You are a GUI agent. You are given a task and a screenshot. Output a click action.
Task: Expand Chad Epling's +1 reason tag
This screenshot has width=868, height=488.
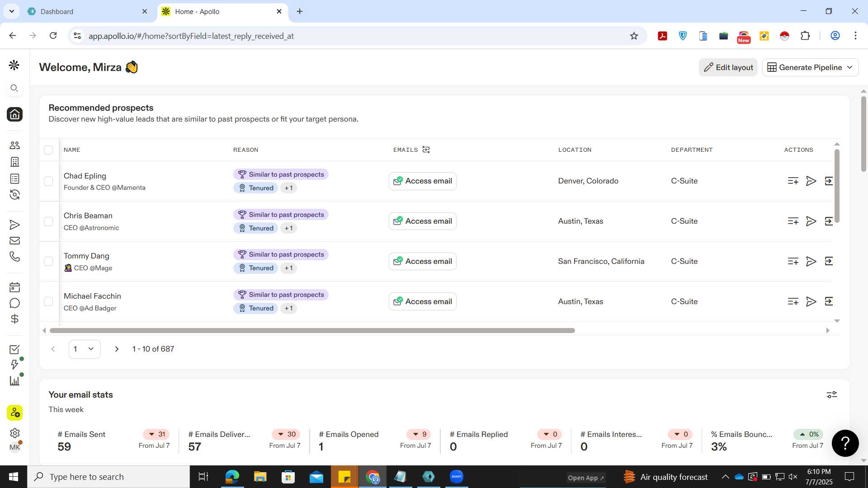pyautogui.click(x=288, y=188)
